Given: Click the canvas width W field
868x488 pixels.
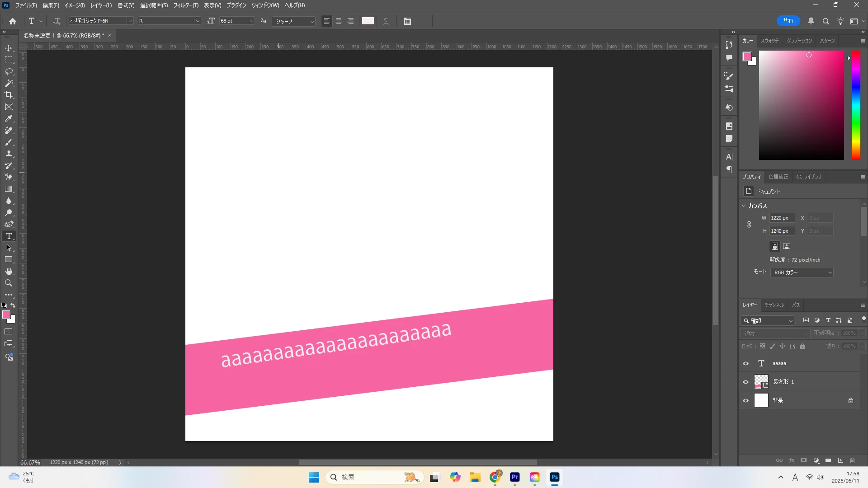Looking at the screenshot, I should coord(782,218).
